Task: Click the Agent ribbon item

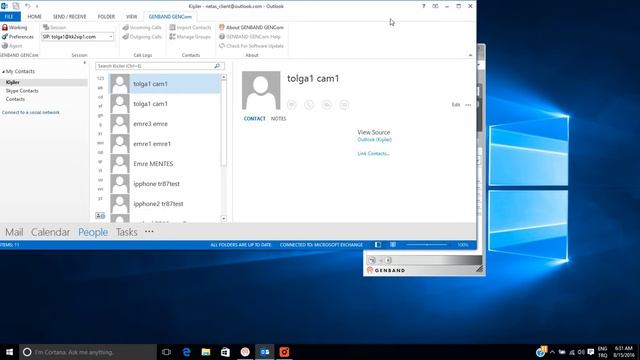Action: tap(12, 46)
